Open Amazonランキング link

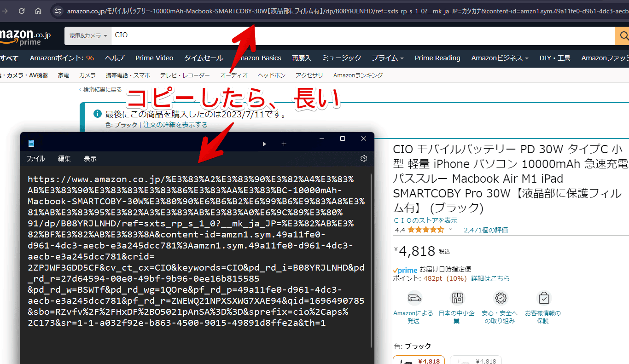pos(358,75)
